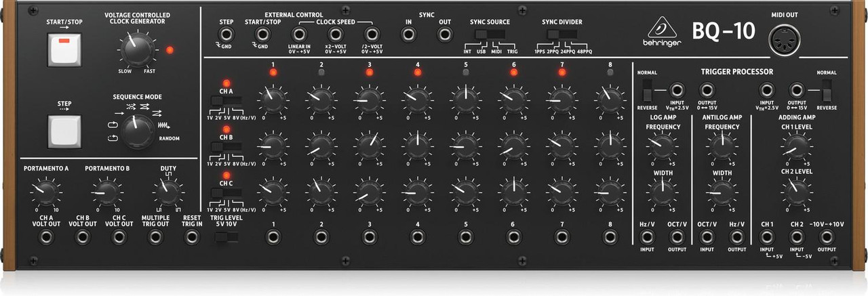Toggle left Trigger Processor NORMAL/REVERSE switch

(x=647, y=90)
